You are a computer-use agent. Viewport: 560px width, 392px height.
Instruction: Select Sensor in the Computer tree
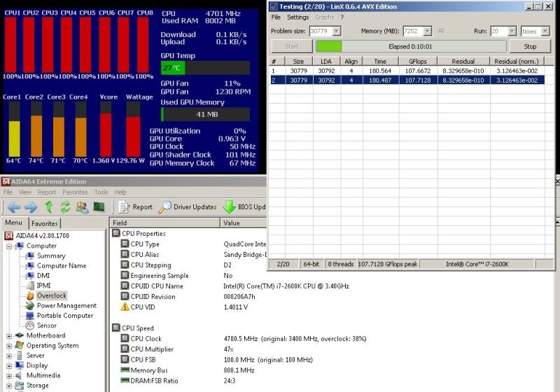[46, 325]
